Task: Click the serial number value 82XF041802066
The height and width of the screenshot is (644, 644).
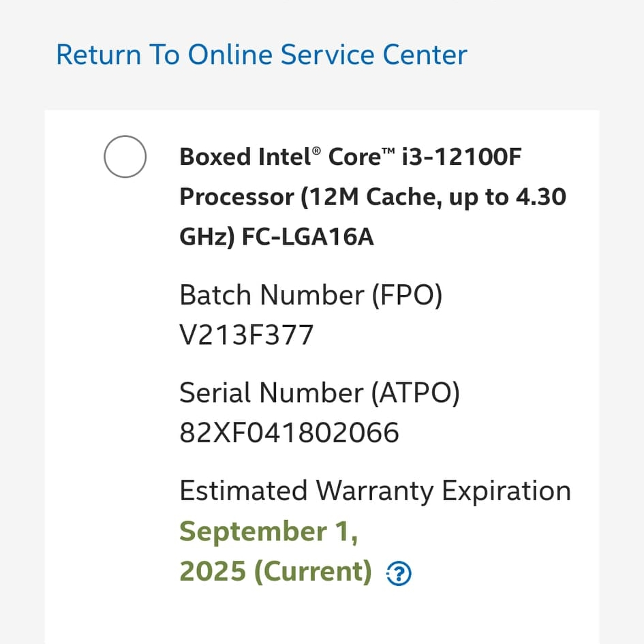Action: pos(289,433)
